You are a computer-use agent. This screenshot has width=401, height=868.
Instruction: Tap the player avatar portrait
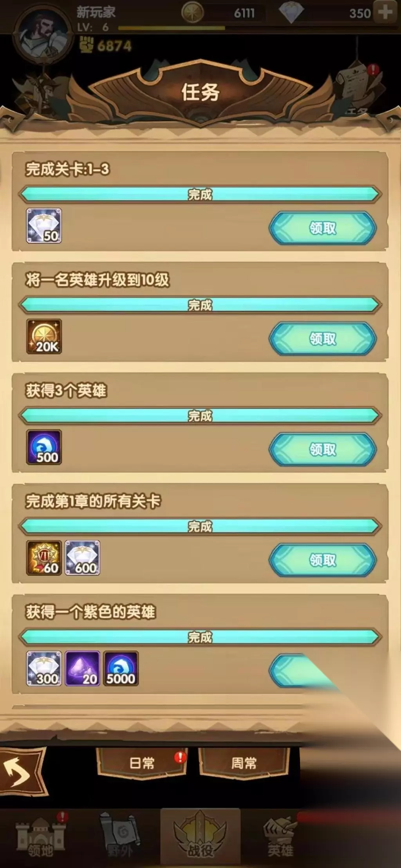point(43,35)
